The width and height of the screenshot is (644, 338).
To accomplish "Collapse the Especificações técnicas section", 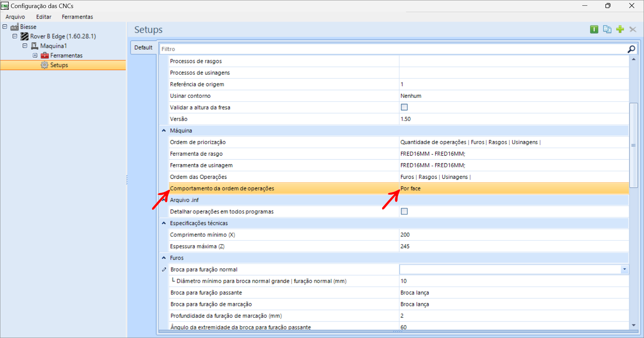I will click(164, 223).
